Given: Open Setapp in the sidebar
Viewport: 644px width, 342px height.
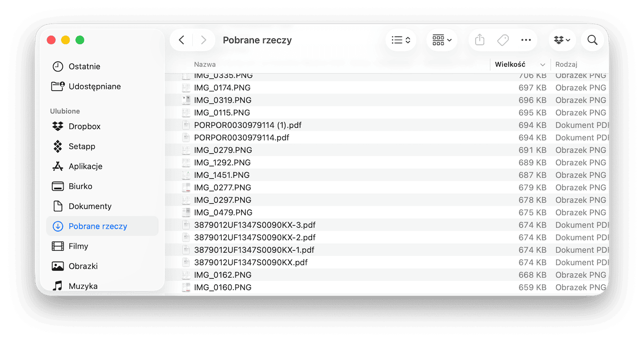Looking at the screenshot, I should tap(102, 147).
